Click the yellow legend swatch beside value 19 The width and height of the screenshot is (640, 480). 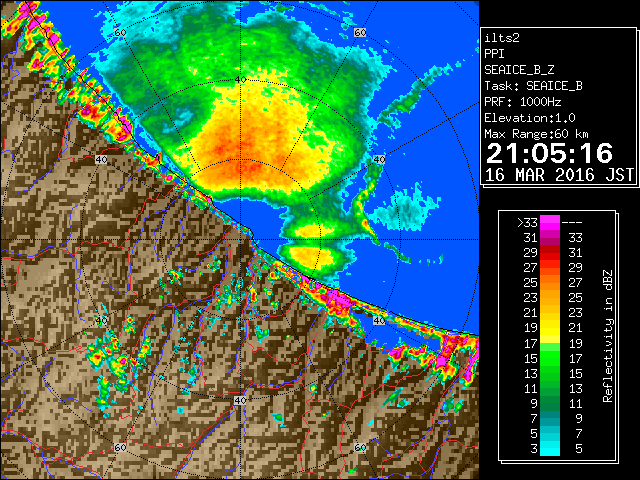[x=550, y=328]
